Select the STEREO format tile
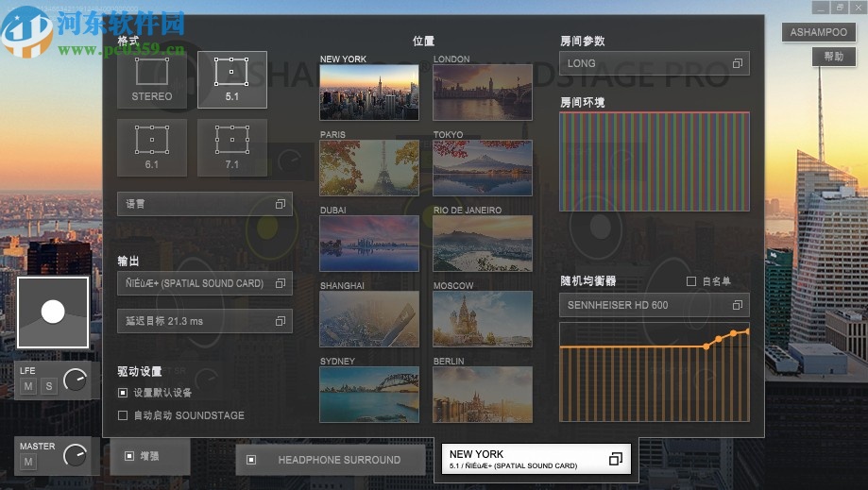868x490 pixels. pos(152,79)
